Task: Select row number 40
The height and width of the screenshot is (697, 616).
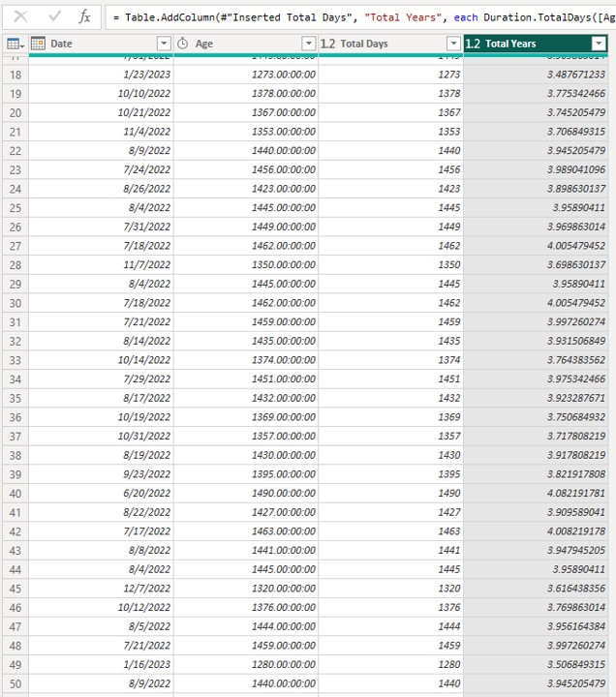Action: point(15,494)
